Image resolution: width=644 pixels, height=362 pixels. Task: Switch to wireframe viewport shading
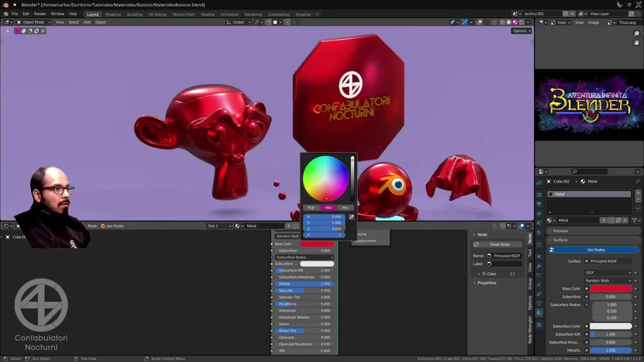502,22
